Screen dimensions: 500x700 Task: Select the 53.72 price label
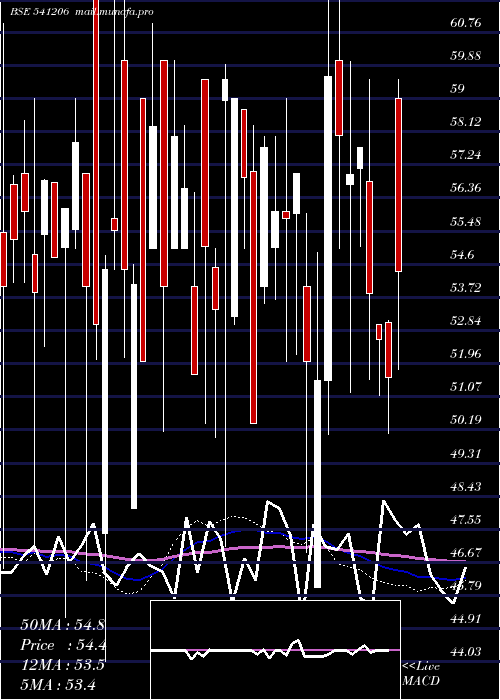tap(466, 288)
